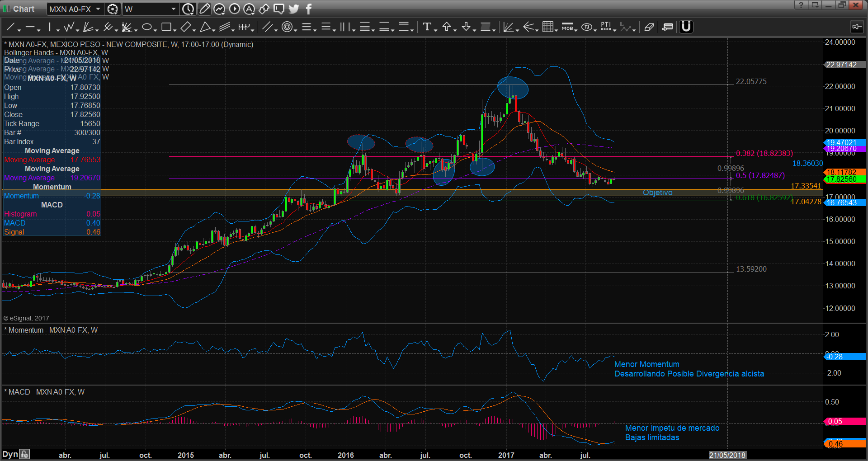
Task: Start the bar replay play button
Action: tap(234, 9)
